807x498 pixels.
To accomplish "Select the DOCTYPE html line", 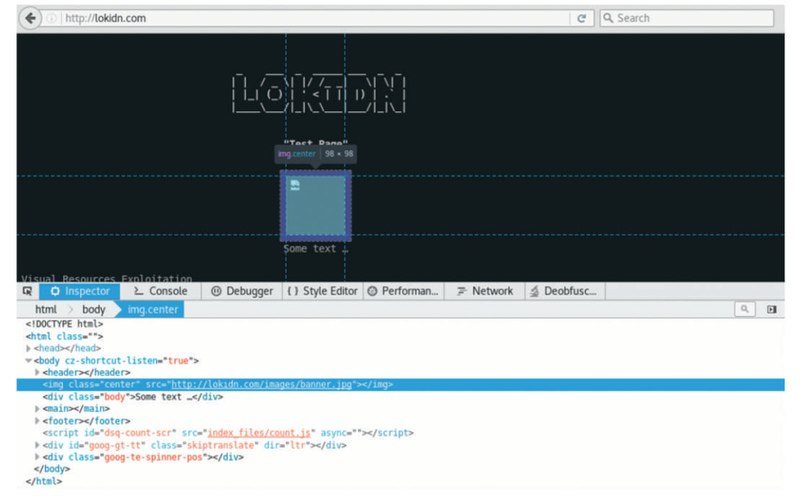I will click(x=64, y=324).
